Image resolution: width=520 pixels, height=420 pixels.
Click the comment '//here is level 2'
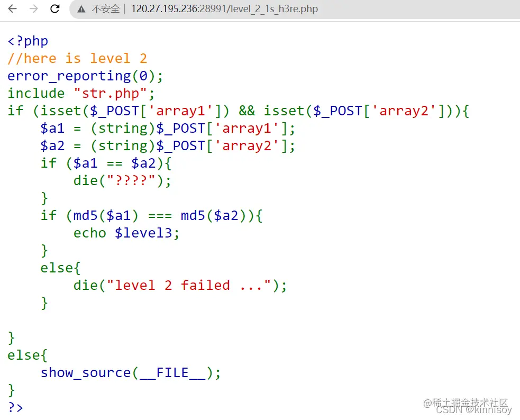coord(77,58)
